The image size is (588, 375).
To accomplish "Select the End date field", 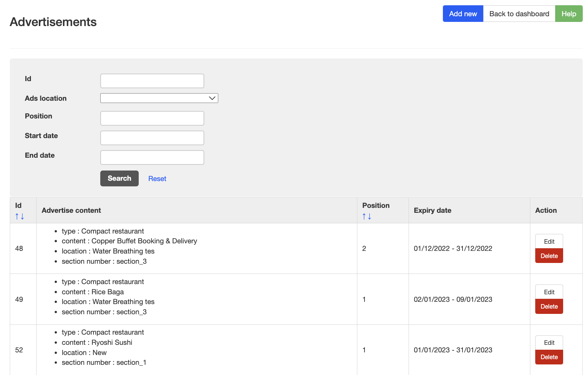I will pos(152,157).
